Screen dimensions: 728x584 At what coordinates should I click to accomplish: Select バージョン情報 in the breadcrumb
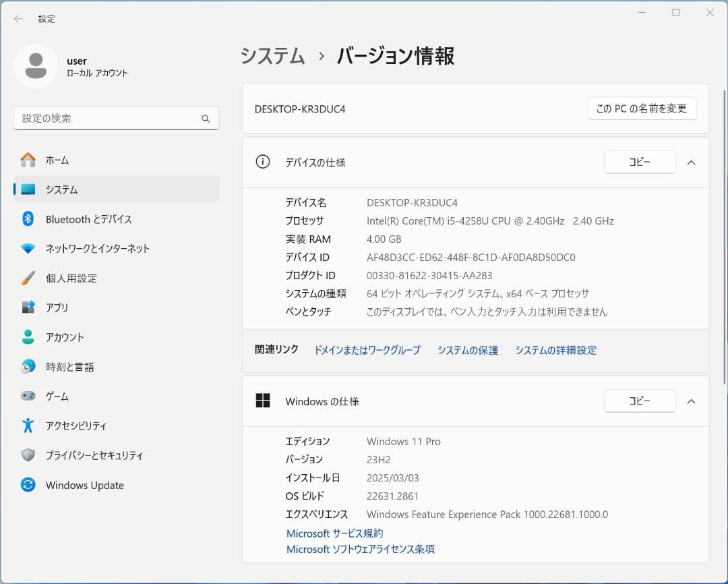pos(394,57)
